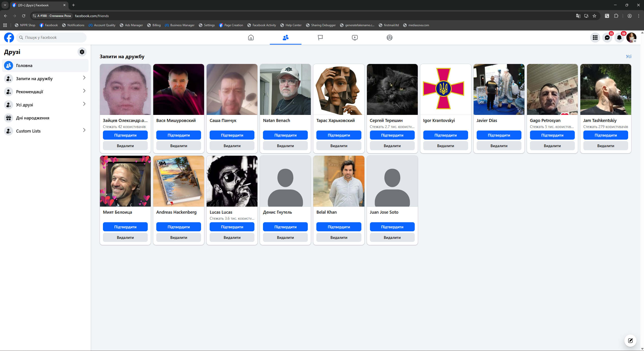This screenshot has height=351, width=644.
Task: Go to the Home feed icon
Action: tap(251, 38)
